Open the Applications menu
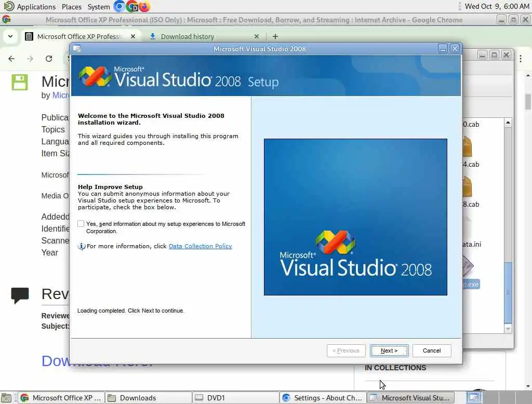Viewport: 532px width, 404px height. (x=36, y=6)
